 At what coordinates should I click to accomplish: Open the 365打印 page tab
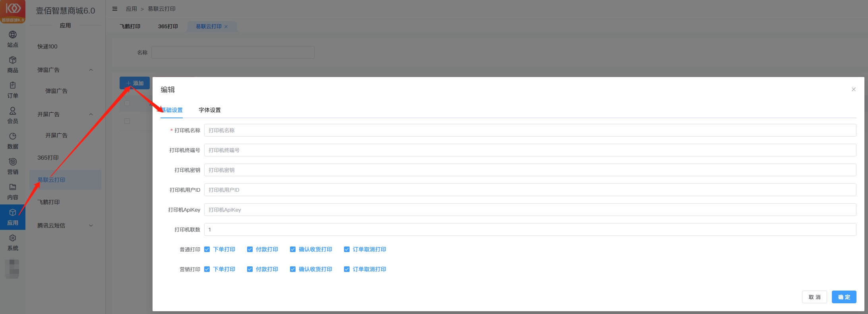[168, 26]
